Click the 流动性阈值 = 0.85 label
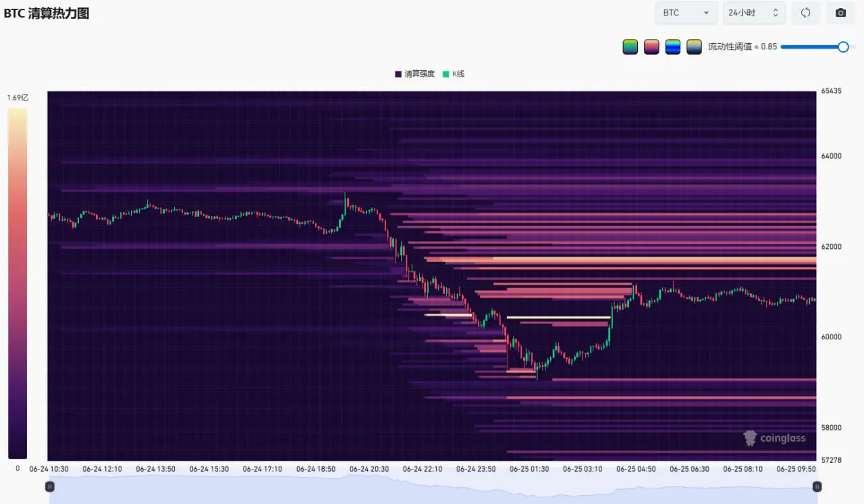 (742, 47)
